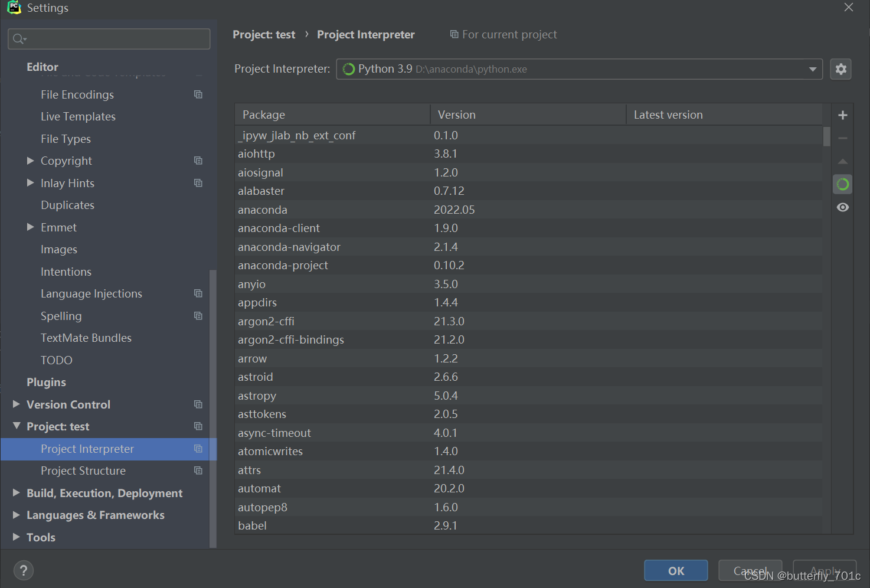This screenshot has height=588, width=870.
Task: Expand Build, Execution, Deployment section
Action: pos(17,493)
